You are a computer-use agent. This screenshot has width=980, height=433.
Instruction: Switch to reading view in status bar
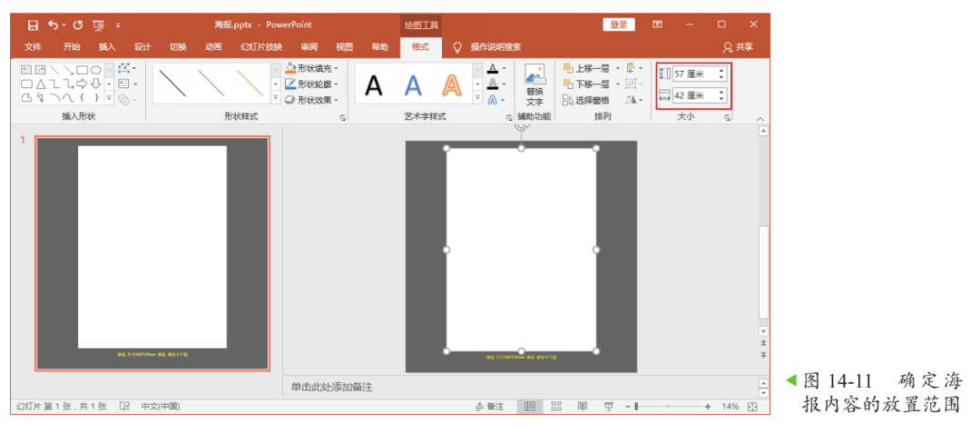582,406
